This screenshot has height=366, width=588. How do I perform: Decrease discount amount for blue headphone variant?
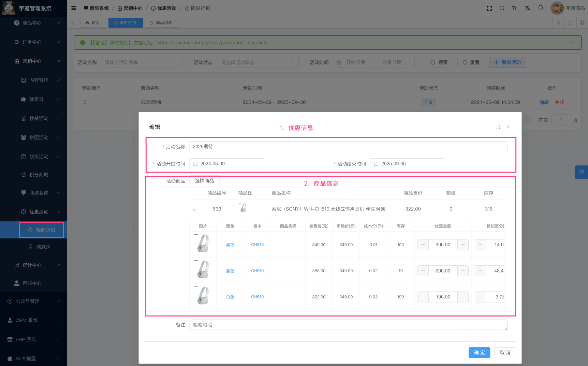pyautogui.click(x=423, y=271)
